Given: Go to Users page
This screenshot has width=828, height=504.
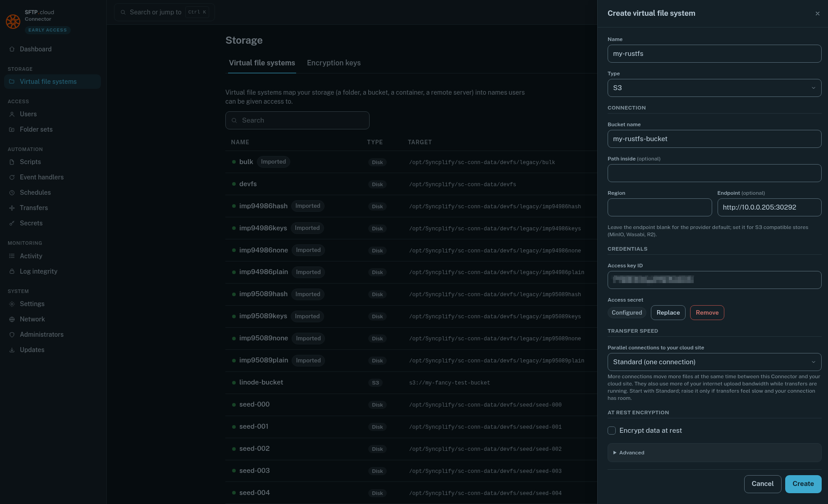Looking at the screenshot, I should click(52, 114).
